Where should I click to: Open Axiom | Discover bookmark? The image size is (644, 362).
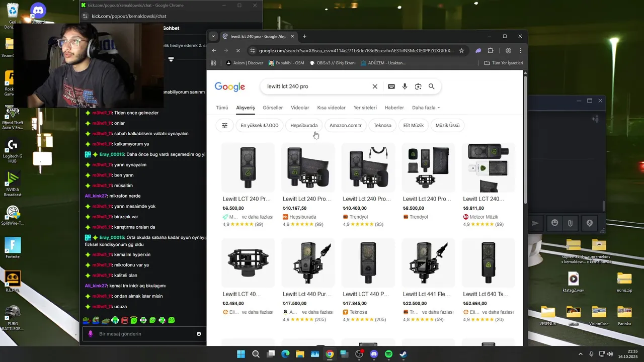(x=245, y=63)
